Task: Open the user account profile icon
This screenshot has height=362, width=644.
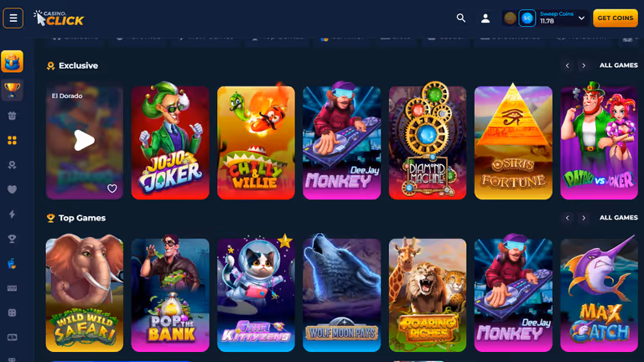Action: 485,18
